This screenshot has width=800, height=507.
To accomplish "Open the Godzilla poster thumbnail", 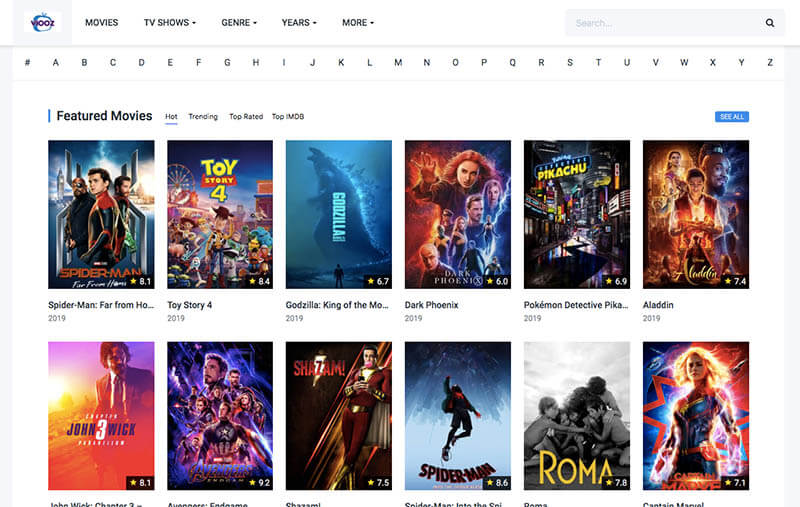I will [339, 214].
